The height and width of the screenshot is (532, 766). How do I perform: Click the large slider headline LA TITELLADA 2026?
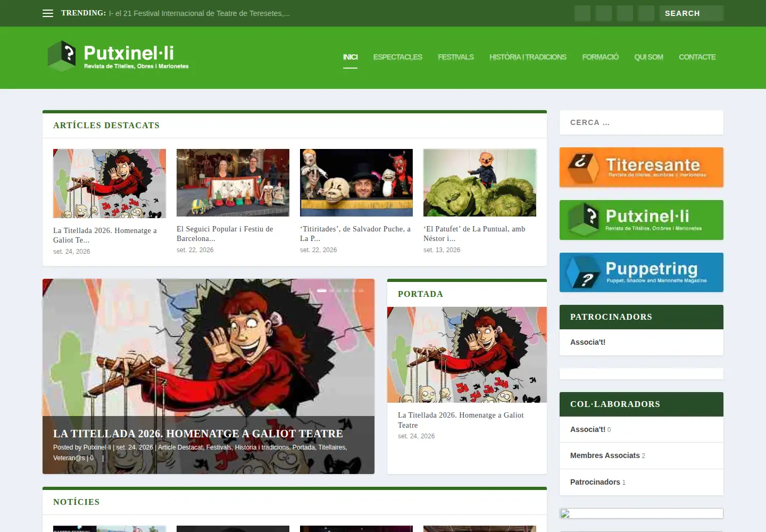[198, 434]
